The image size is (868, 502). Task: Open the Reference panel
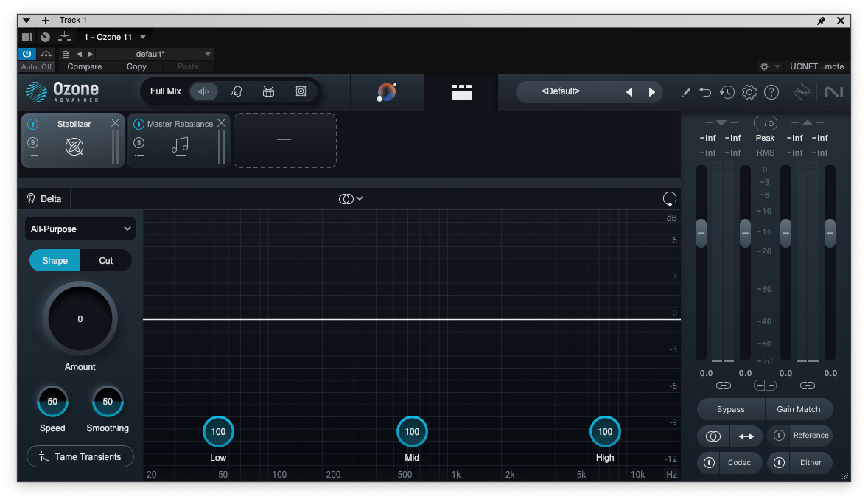[x=811, y=436]
